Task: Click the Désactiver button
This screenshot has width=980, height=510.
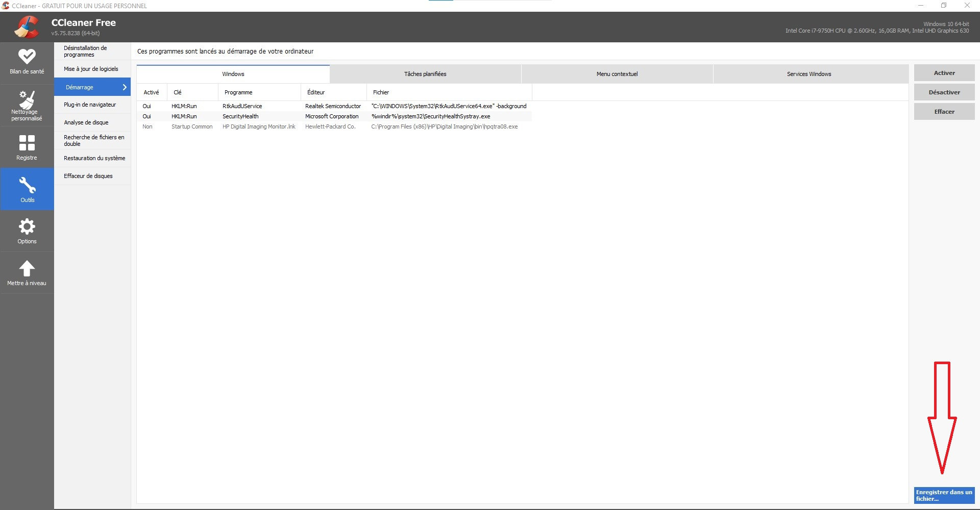Action: click(944, 92)
